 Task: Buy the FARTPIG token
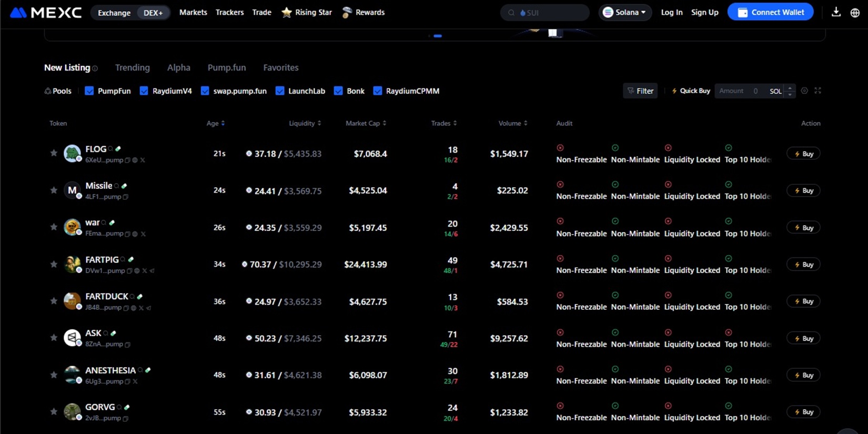tap(803, 265)
